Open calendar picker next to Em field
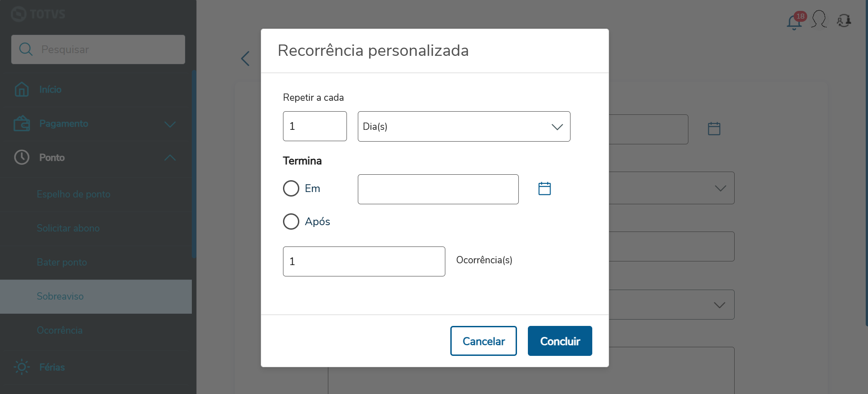This screenshot has height=394, width=868. [x=544, y=188]
